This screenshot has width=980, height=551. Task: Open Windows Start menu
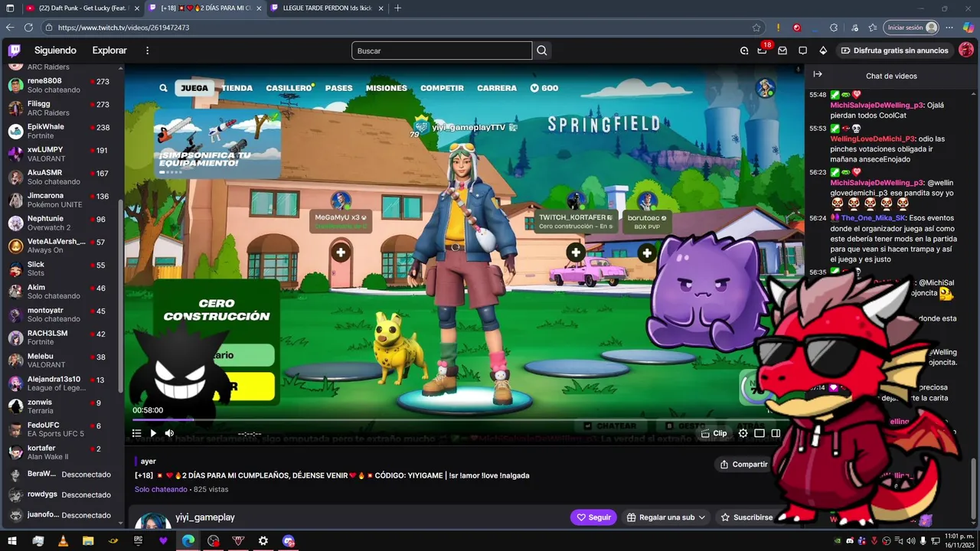pos(12,540)
